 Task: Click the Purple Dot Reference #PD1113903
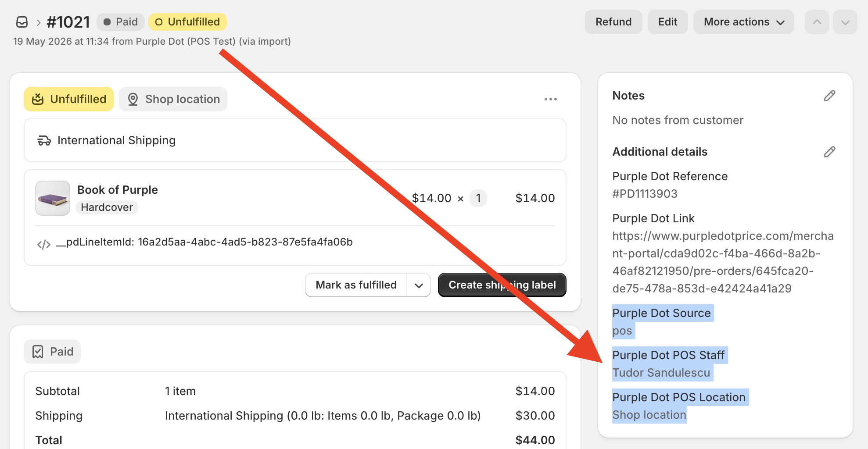pos(645,194)
